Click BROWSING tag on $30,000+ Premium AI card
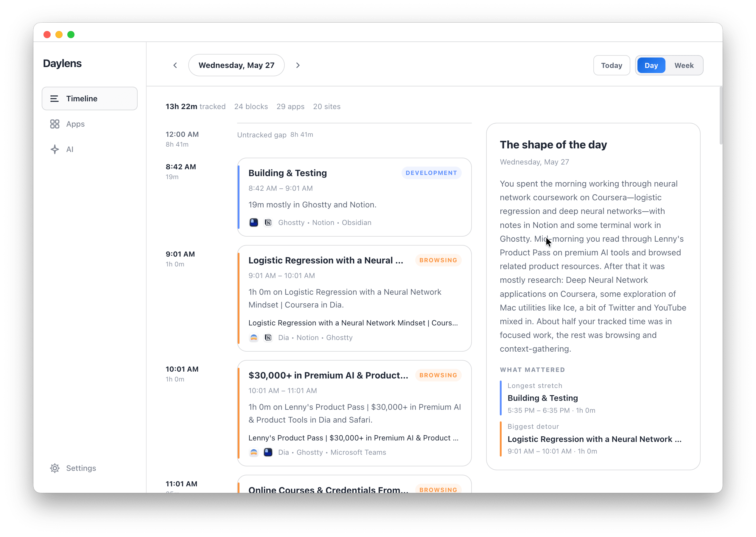Viewport: 756px width, 537px height. coord(438,375)
